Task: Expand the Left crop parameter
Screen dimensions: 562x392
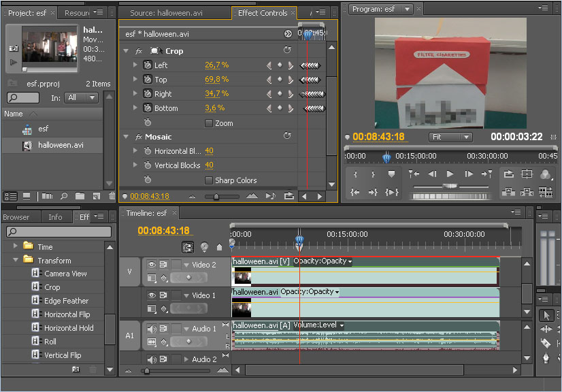Action: point(135,65)
